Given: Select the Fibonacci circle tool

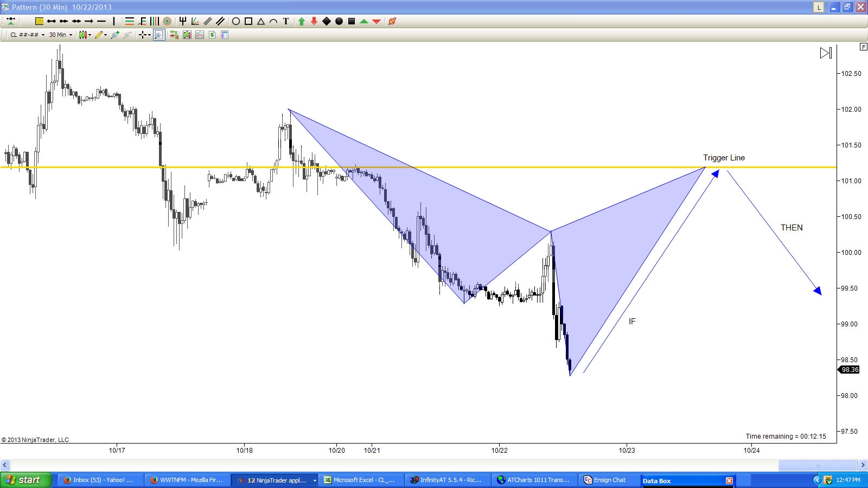Looking at the screenshot, I should (167, 21).
